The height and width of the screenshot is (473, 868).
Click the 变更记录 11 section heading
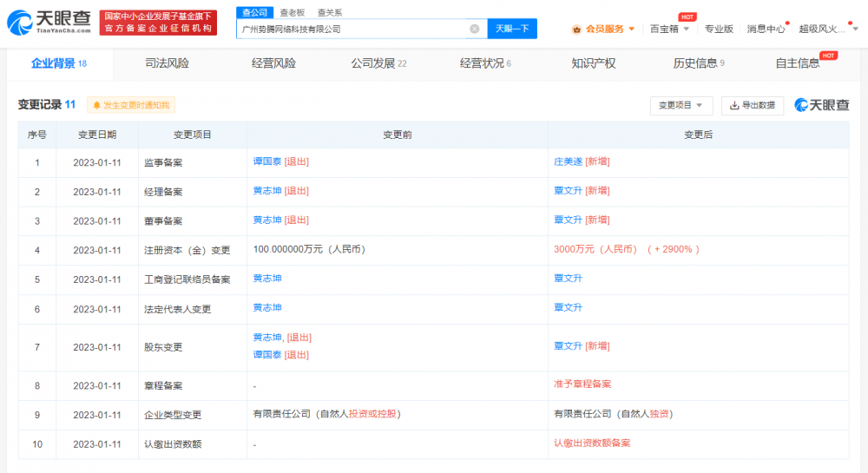47,104
